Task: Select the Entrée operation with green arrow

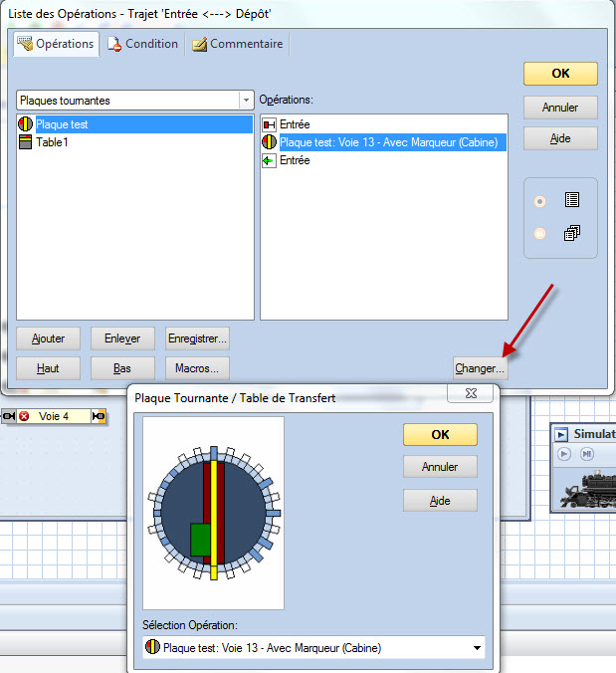Action: coord(383,160)
